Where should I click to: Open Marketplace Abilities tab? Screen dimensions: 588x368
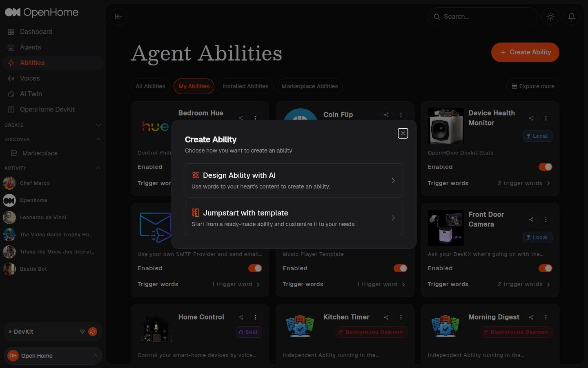coord(310,86)
